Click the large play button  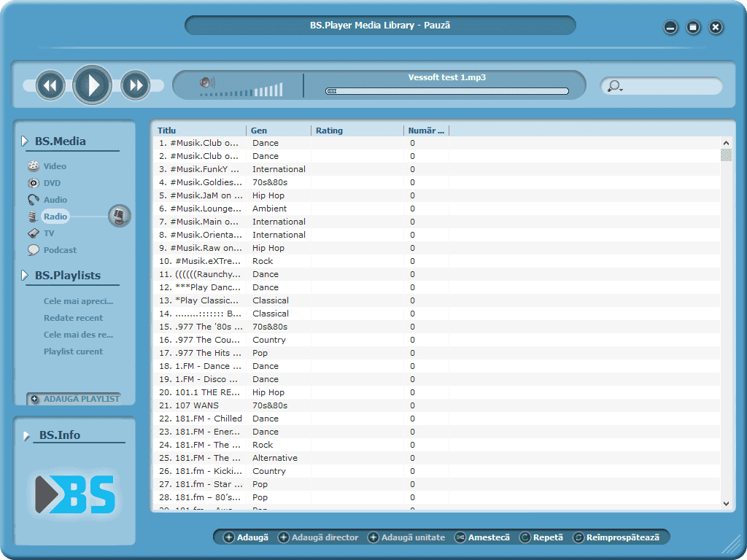click(x=93, y=85)
